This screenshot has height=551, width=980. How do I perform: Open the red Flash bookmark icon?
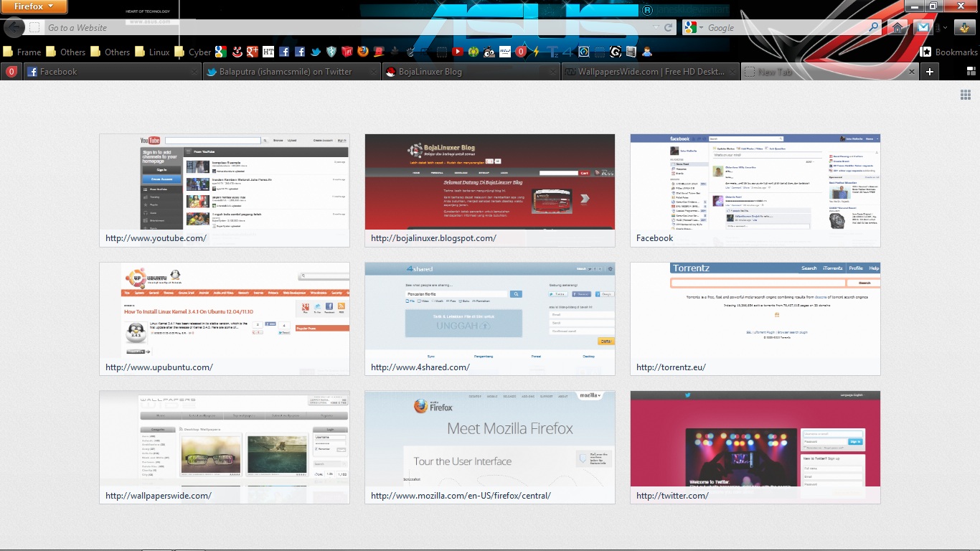(x=347, y=52)
